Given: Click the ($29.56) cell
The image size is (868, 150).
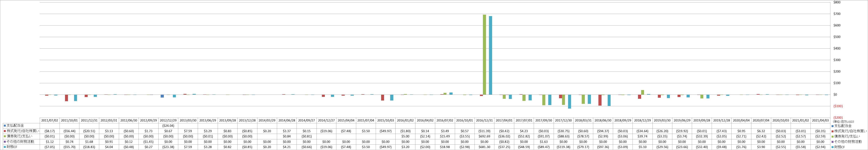Looking at the screenshot, I should [662, 147].
